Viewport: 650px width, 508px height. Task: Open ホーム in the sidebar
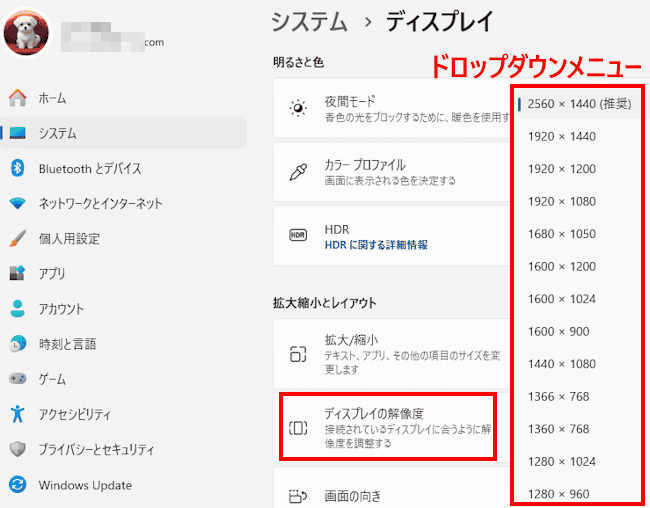[x=52, y=98]
